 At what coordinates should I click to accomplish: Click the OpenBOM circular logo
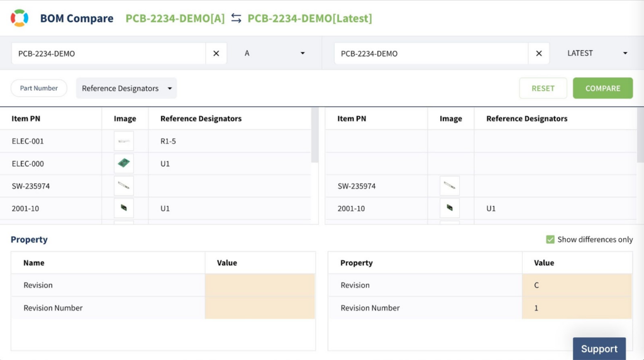(19, 18)
